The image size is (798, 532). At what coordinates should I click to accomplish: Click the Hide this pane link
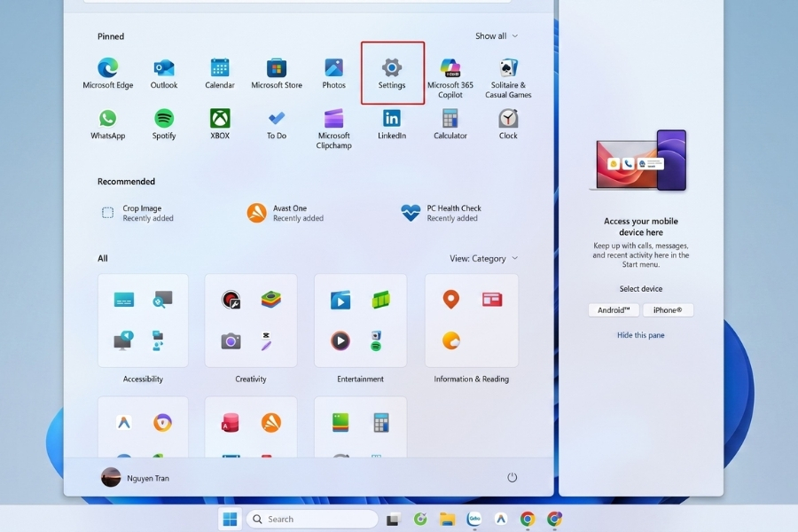pyautogui.click(x=641, y=335)
